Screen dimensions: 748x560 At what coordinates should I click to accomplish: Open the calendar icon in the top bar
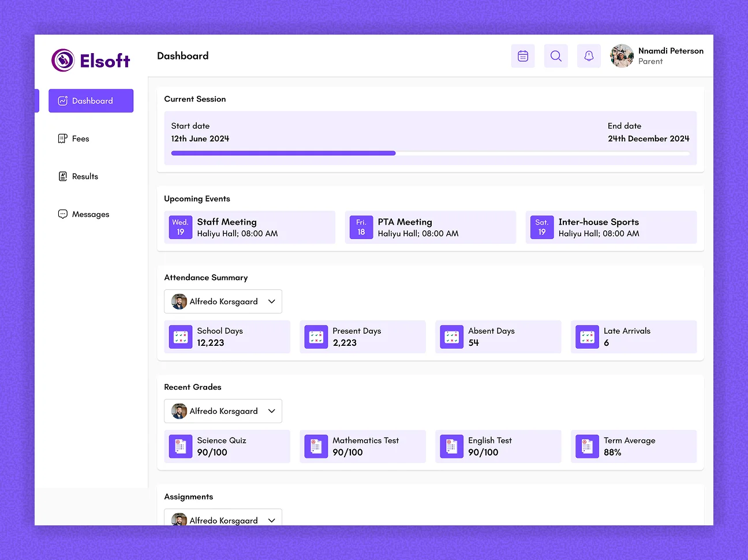[x=523, y=55]
